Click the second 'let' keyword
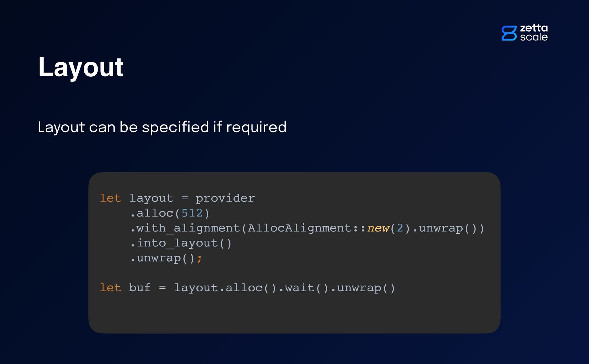This screenshot has width=589, height=364. point(110,288)
